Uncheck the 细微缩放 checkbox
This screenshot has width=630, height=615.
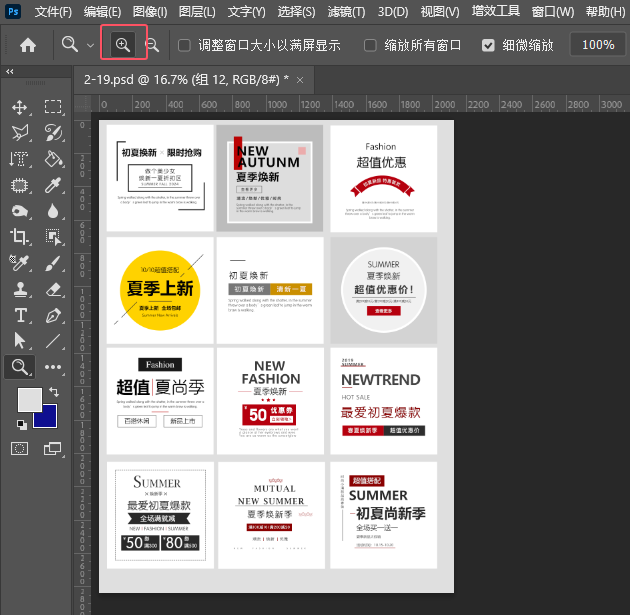tap(488, 45)
